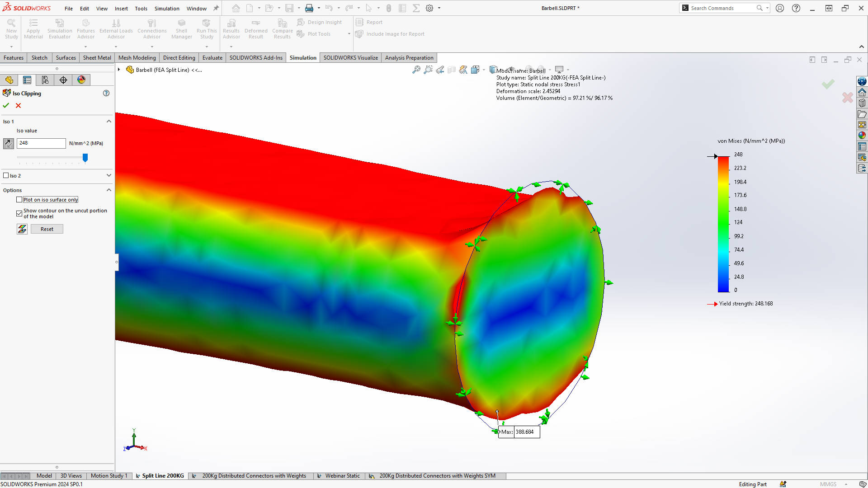This screenshot has height=488, width=868.
Task: Click the Options gear icon in title bar
Action: click(x=429, y=8)
